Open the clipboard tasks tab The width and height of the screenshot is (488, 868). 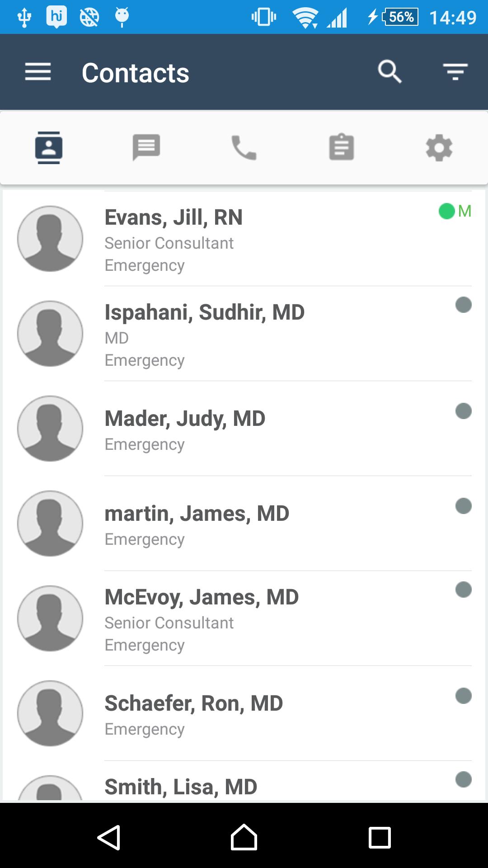342,148
